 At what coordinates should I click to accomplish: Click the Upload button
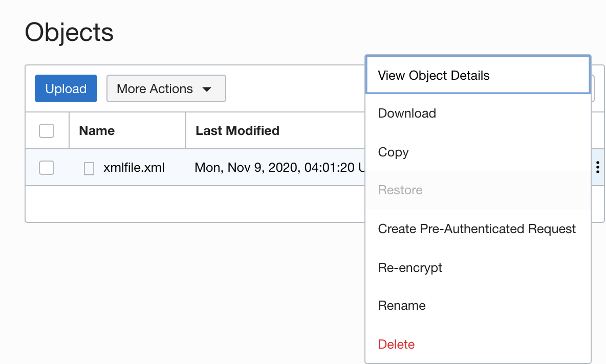pos(66,88)
